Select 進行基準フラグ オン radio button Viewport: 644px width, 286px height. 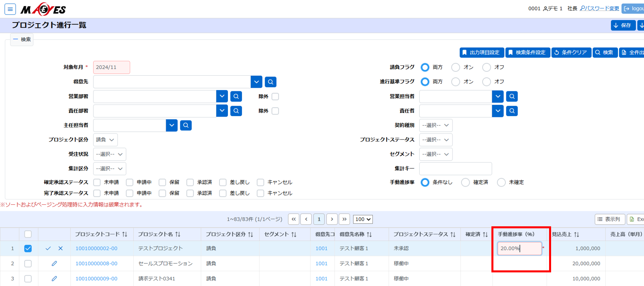pos(456,82)
